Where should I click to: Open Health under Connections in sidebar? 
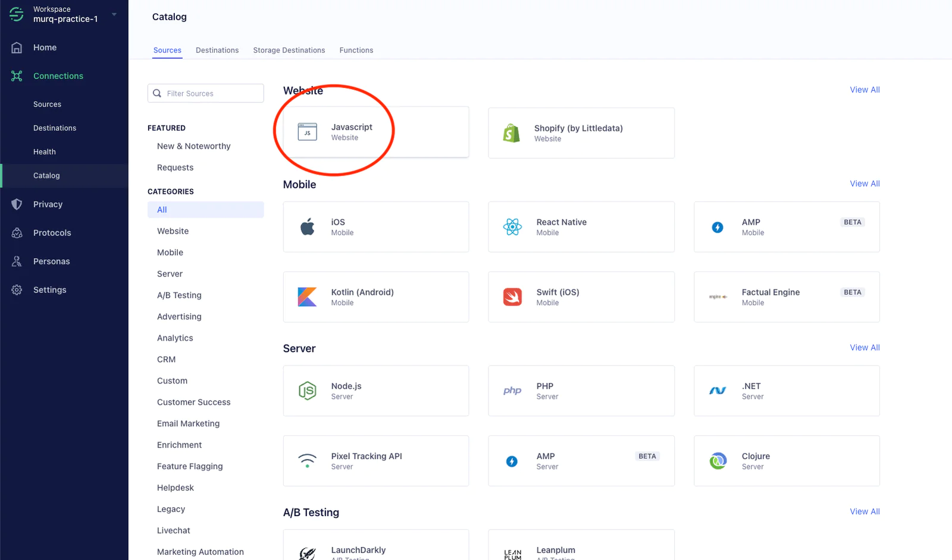click(45, 152)
